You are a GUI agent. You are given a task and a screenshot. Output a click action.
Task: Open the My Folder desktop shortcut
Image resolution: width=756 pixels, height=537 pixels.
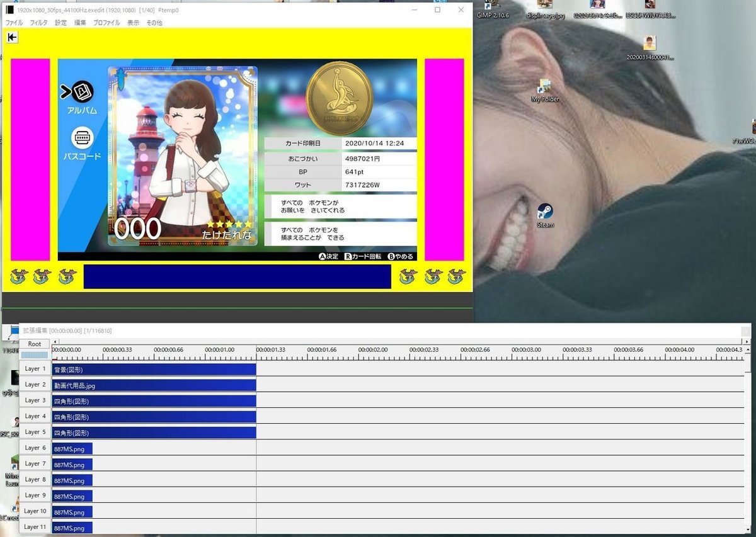tap(545, 91)
